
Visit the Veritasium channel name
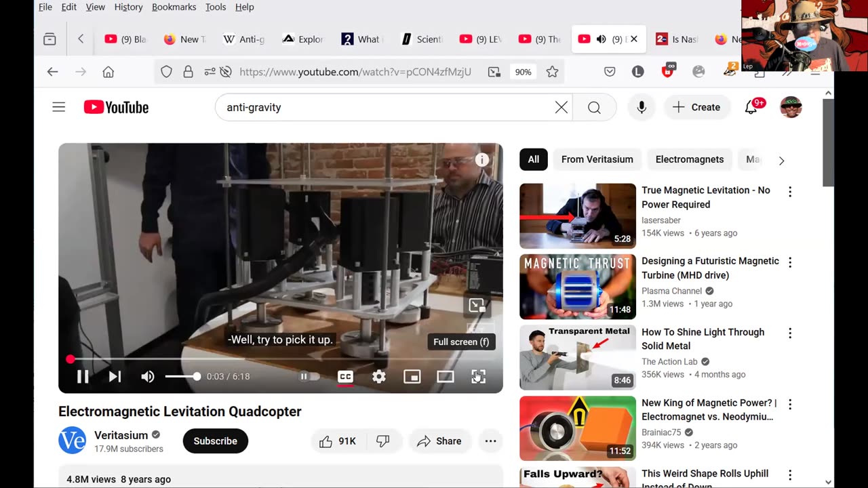(x=121, y=435)
